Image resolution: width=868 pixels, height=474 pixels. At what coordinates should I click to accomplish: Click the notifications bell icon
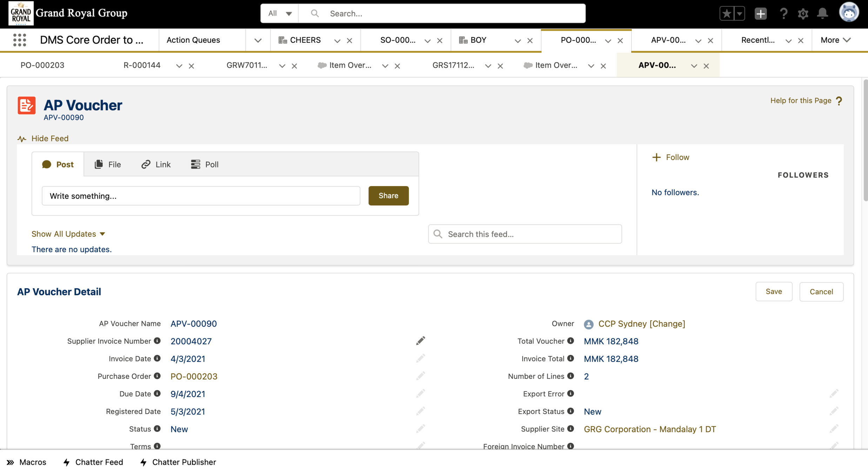click(822, 13)
